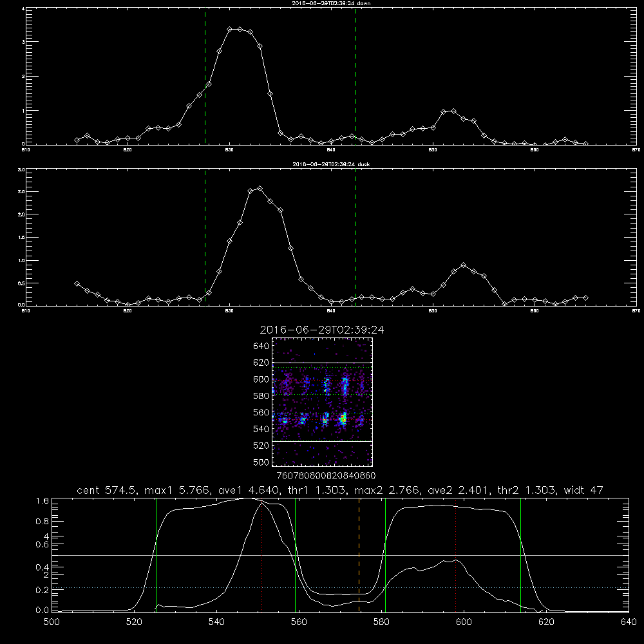Click the heatmap x-axis label string 760780800820840860
This screenshot has width=644, height=644.
(x=327, y=476)
